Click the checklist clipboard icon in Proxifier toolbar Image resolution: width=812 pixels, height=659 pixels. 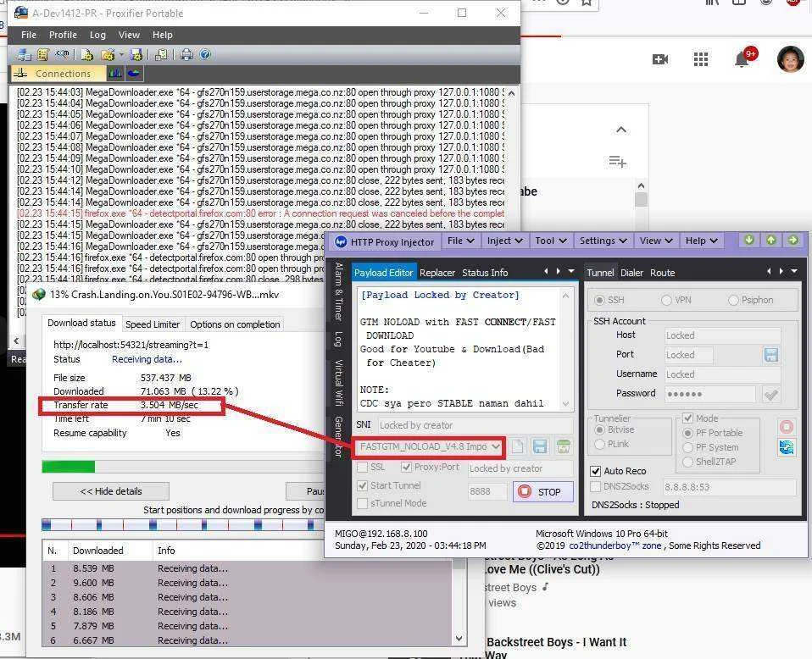pyautogui.click(x=161, y=54)
